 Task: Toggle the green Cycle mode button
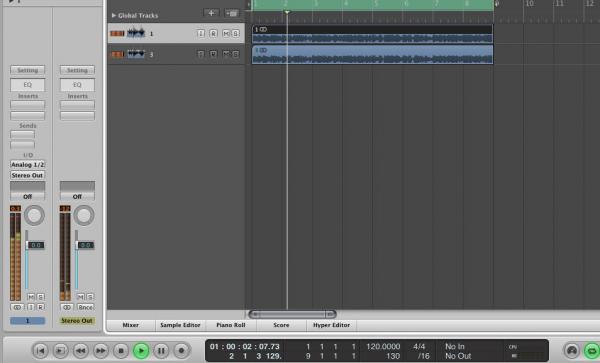tap(592, 351)
